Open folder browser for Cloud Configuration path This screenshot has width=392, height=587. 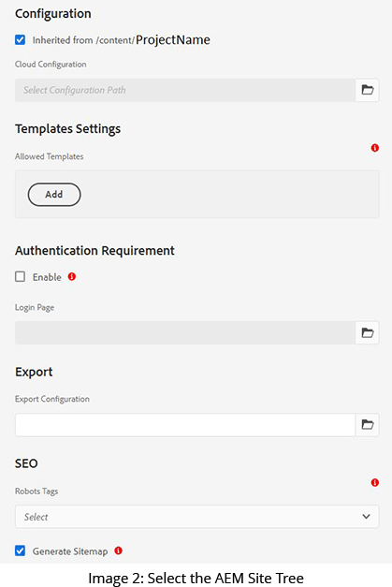pyautogui.click(x=368, y=90)
